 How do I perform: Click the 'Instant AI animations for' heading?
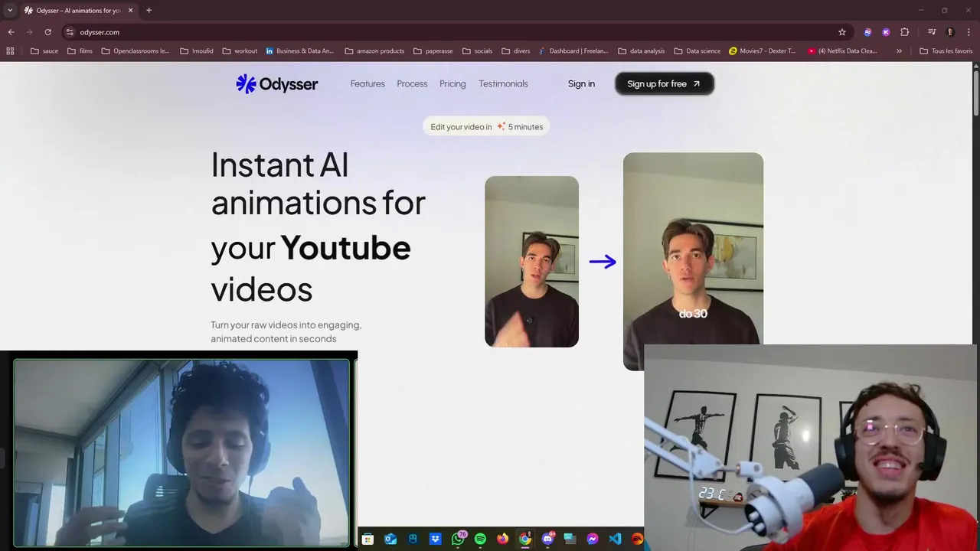318,184
